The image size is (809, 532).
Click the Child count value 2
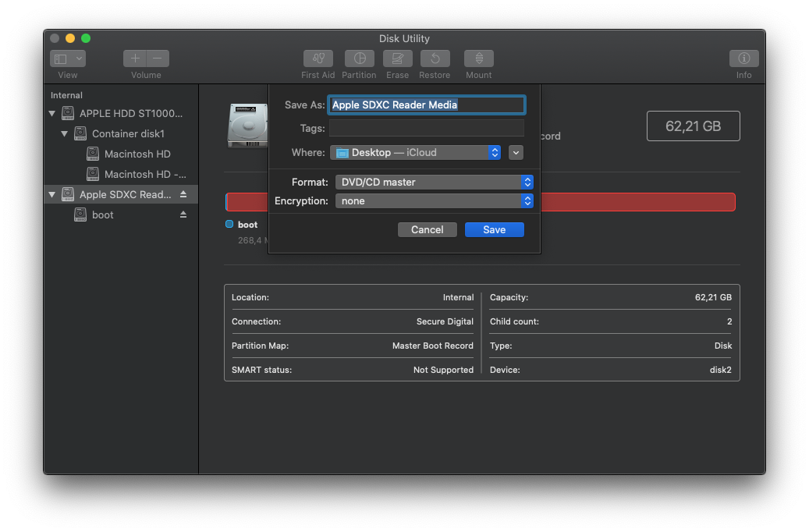tap(729, 321)
